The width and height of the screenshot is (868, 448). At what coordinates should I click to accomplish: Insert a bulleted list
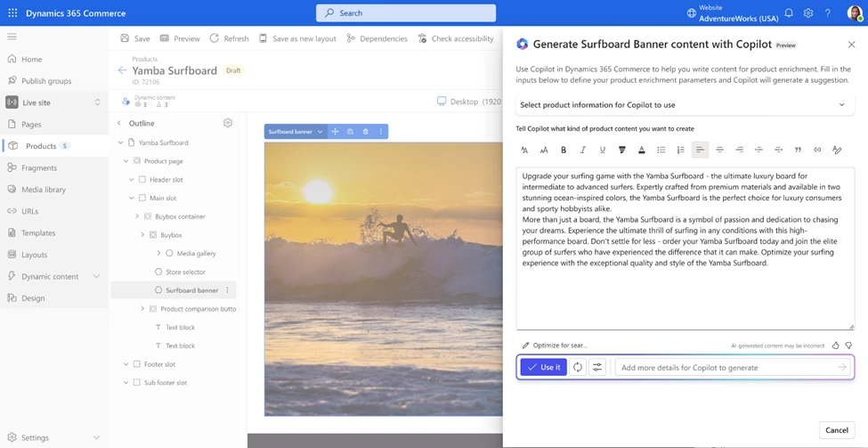click(x=661, y=150)
